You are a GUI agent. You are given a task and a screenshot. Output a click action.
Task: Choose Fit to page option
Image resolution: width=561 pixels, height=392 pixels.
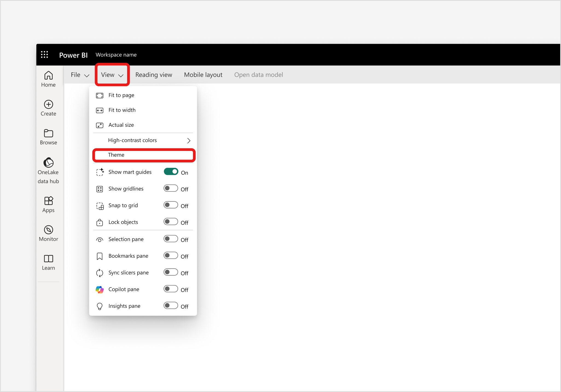[x=121, y=95]
